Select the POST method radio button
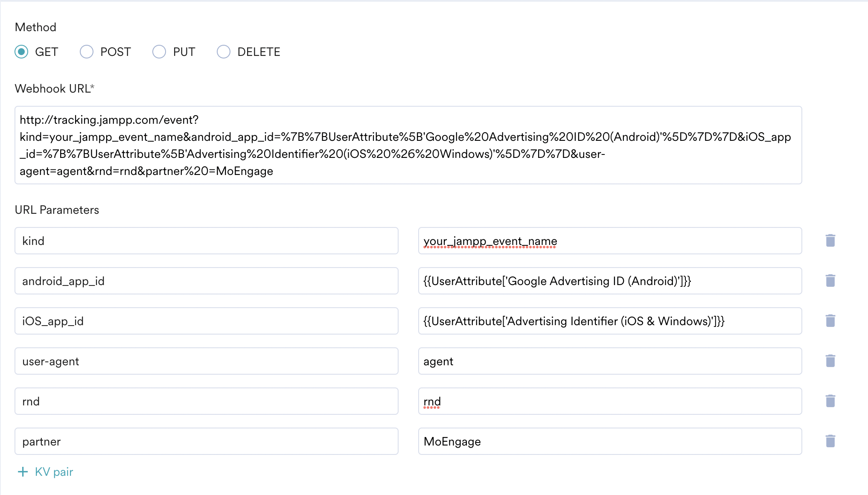Image resolution: width=868 pixels, height=495 pixels. 87,52
